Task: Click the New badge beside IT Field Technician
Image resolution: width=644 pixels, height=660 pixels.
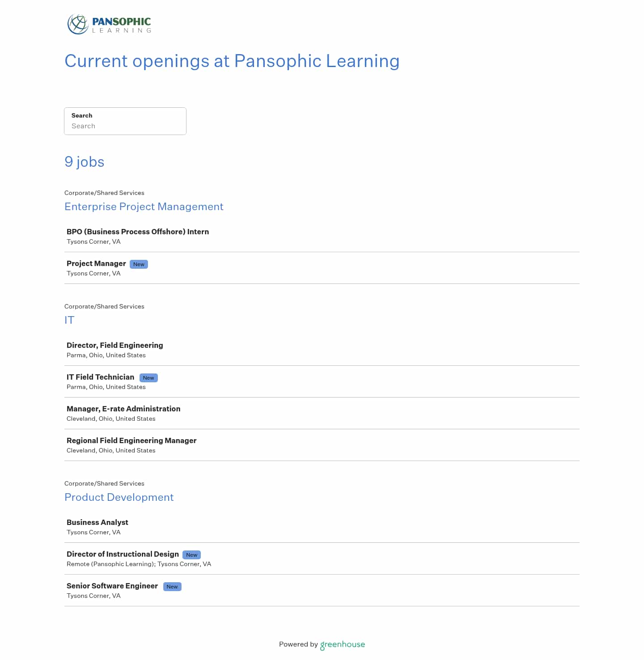Action: [148, 378]
